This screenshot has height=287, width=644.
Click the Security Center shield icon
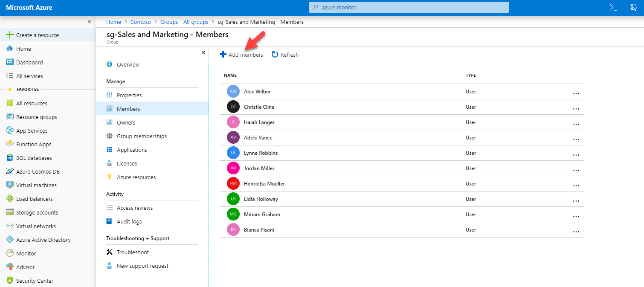pyautogui.click(x=10, y=281)
